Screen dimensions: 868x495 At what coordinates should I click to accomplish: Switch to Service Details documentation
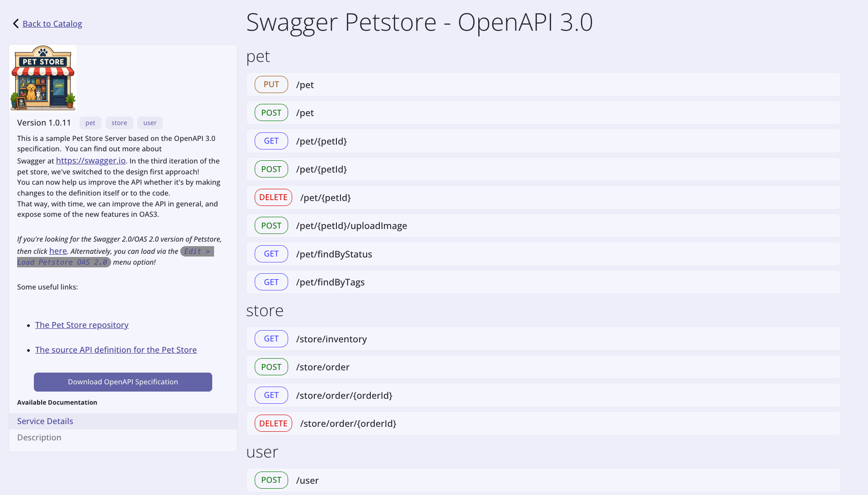tap(123, 421)
